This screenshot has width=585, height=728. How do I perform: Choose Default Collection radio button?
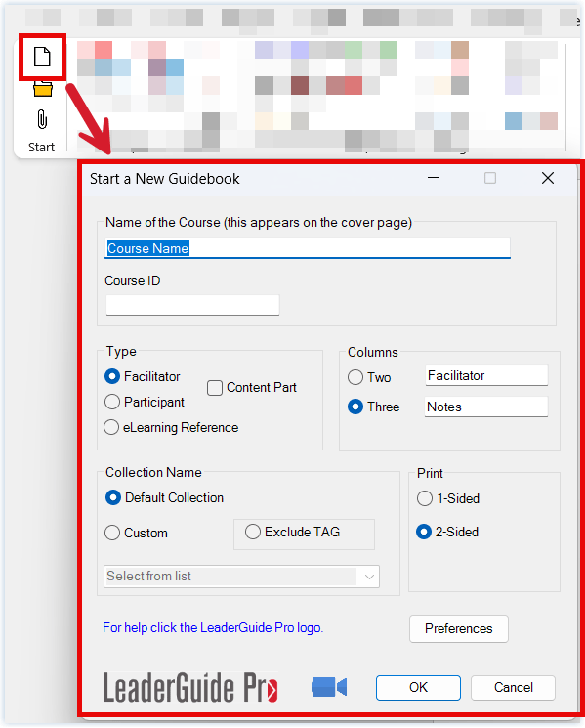[113, 497]
